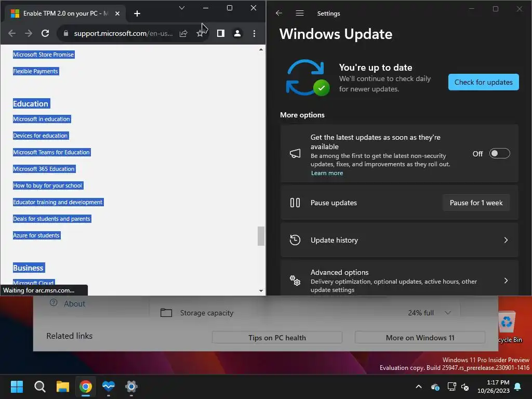The image size is (532, 399).
Task: Click the Advanced options gears icon
Action: click(x=295, y=281)
